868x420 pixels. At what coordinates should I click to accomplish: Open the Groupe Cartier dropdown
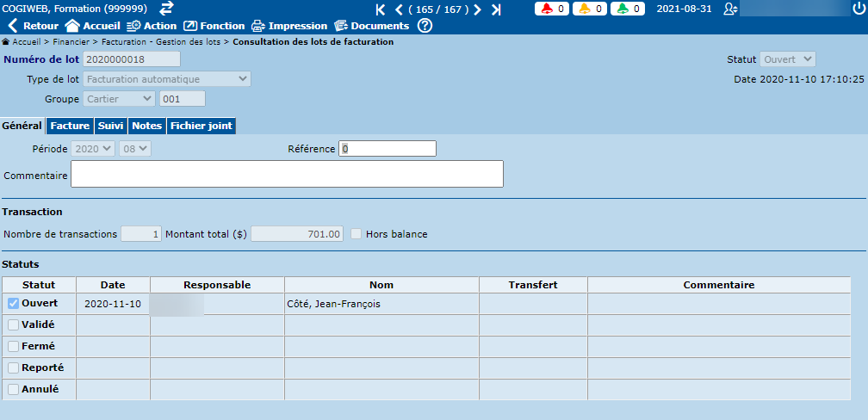[119, 99]
